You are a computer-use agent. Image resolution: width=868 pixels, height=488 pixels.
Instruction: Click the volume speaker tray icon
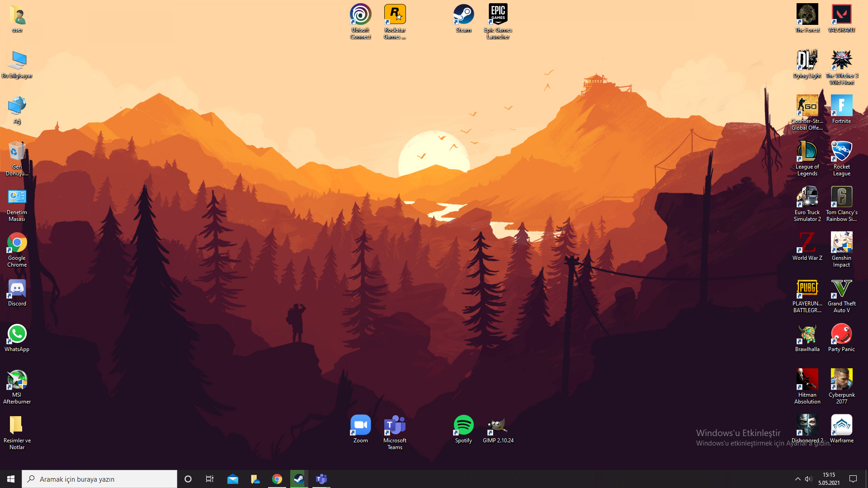(x=808, y=479)
